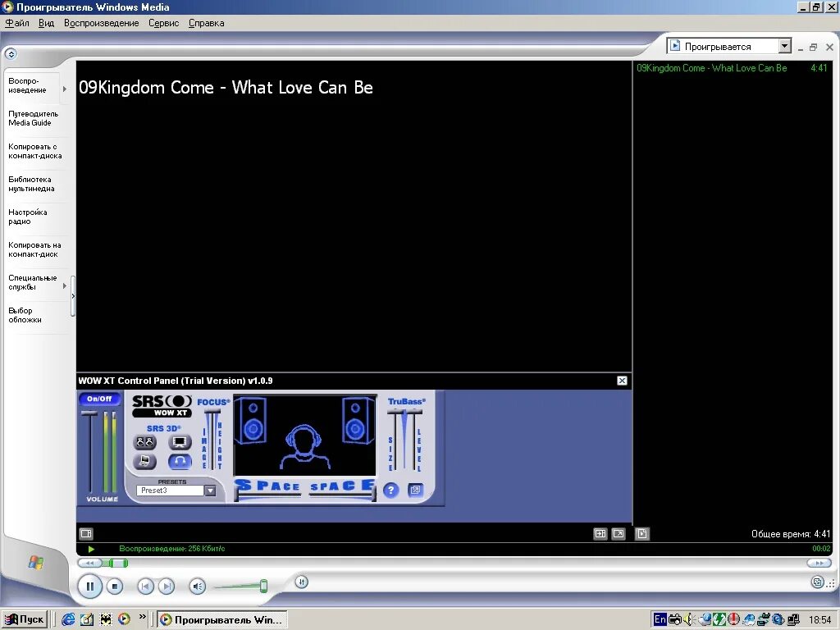Open the Presets dropdown arrow
This screenshot has height=630, width=840.
click(210, 491)
